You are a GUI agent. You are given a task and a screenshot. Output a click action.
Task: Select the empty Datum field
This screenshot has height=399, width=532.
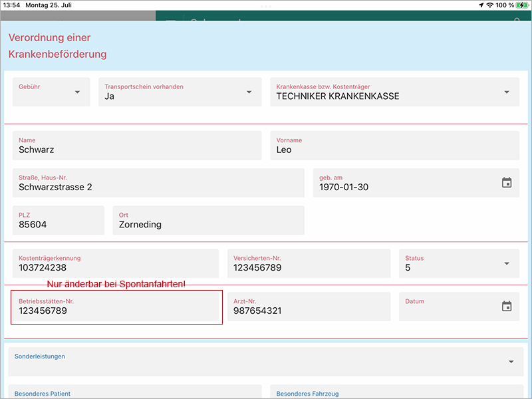point(459,307)
